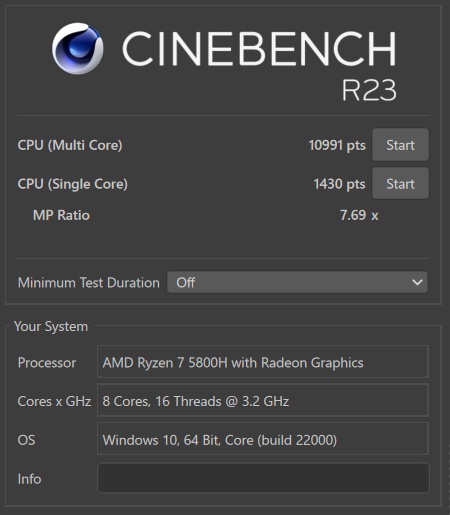Viewport: 450px width, 515px height.
Task: Click the R23 version label
Action: coord(369,90)
